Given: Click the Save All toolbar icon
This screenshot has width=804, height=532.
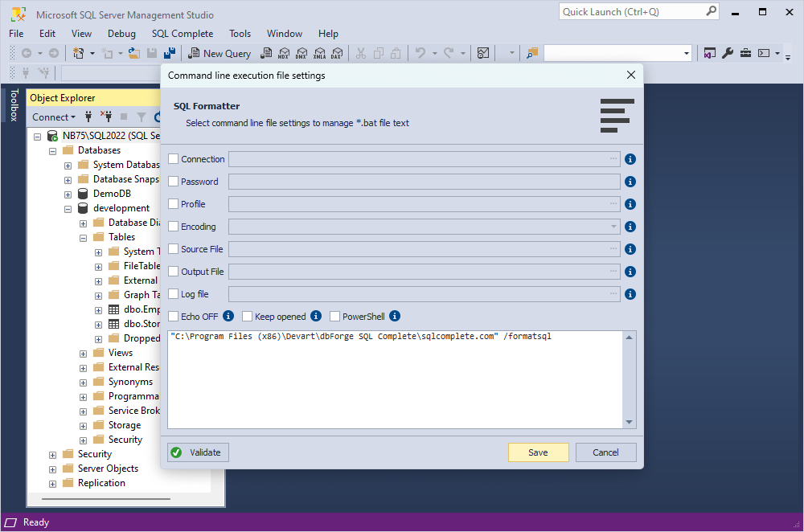Looking at the screenshot, I should click(169, 53).
